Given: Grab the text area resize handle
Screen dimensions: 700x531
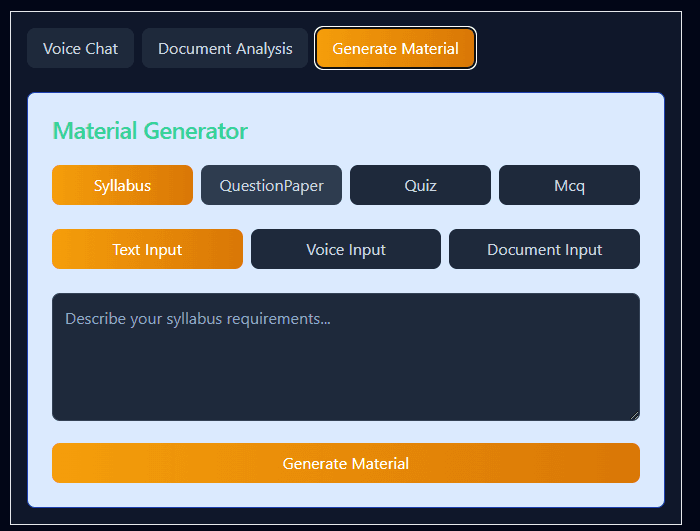Looking at the screenshot, I should [x=634, y=415].
